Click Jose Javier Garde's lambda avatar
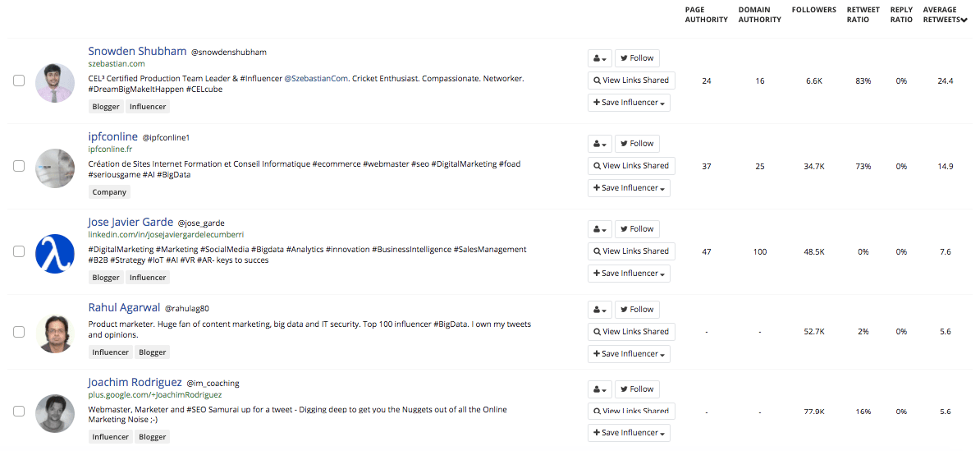 pyautogui.click(x=55, y=254)
